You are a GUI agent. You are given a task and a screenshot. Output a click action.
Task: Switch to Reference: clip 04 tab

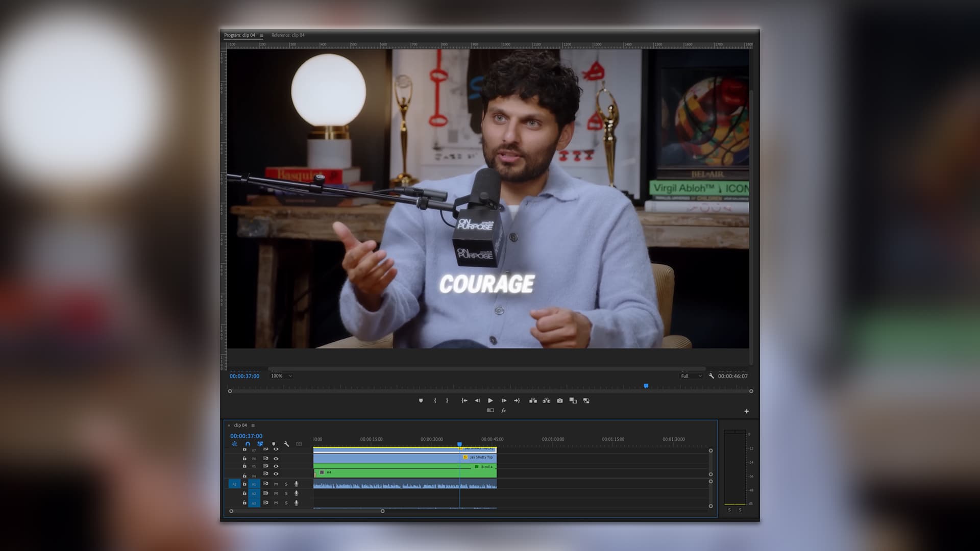(288, 35)
